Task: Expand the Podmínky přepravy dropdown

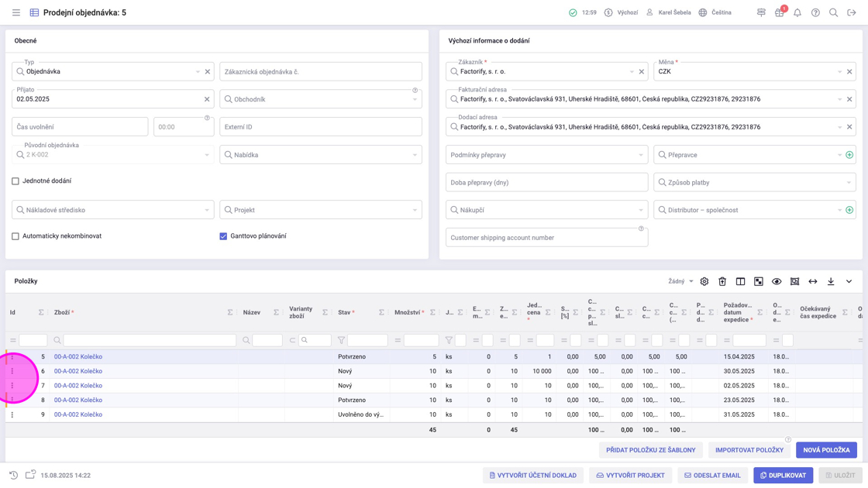Action: click(x=640, y=155)
